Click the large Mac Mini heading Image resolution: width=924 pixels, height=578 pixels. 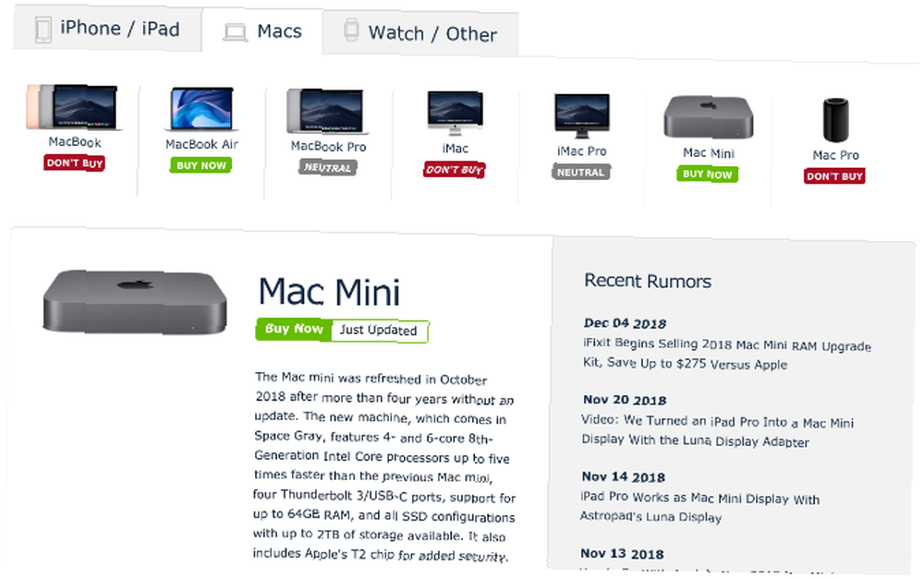click(330, 293)
